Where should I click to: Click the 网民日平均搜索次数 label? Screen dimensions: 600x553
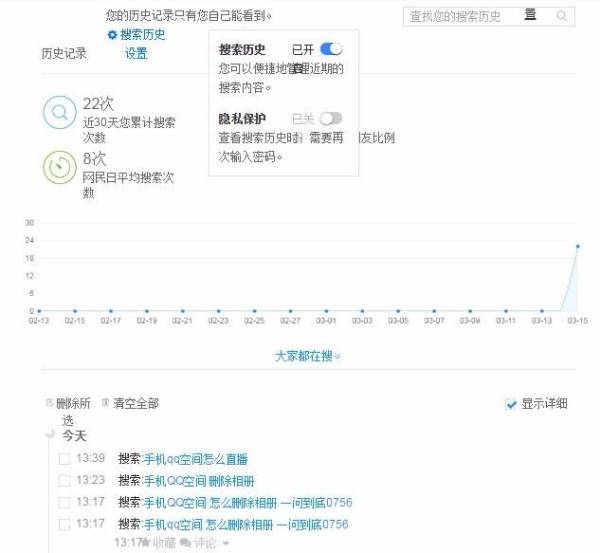click(128, 185)
